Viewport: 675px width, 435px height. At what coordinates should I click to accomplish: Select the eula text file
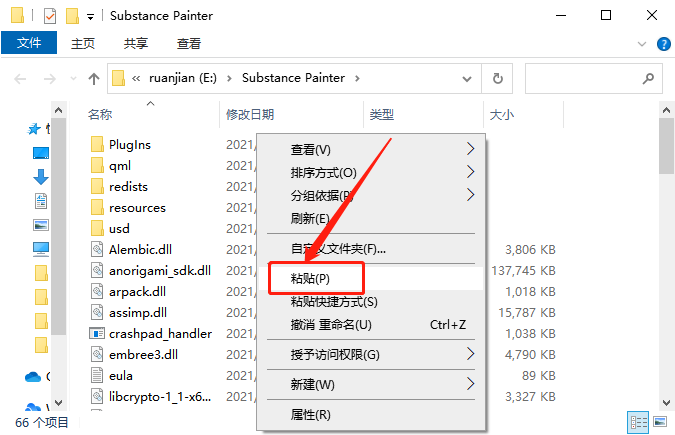click(121, 376)
